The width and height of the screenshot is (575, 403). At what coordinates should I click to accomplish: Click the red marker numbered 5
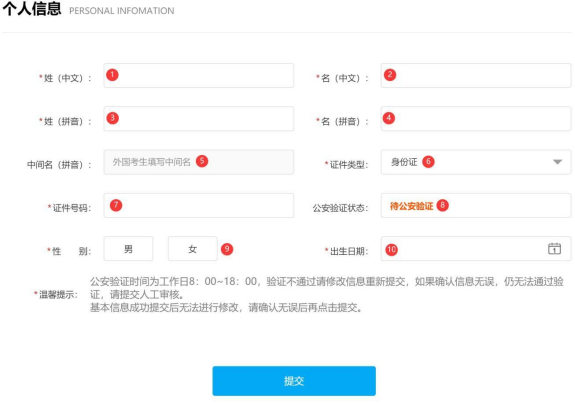(x=202, y=161)
